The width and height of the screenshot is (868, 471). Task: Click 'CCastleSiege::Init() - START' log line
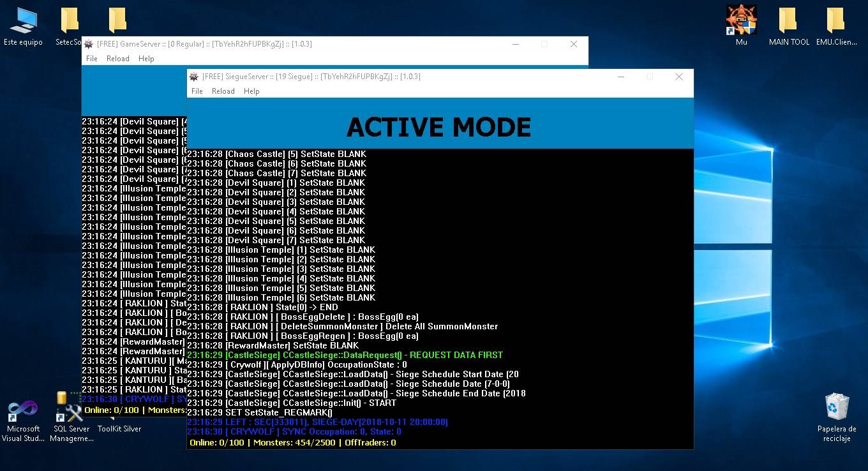292,403
